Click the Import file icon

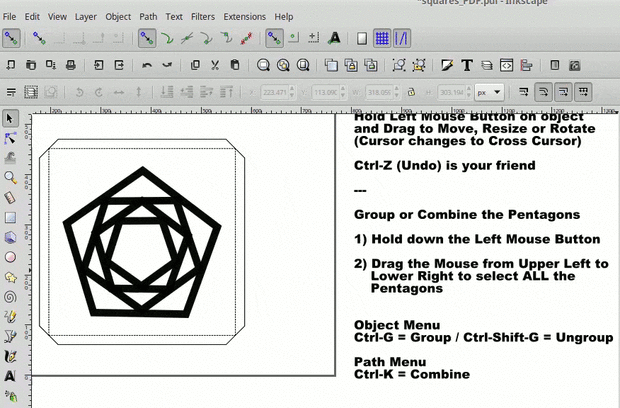(x=98, y=65)
